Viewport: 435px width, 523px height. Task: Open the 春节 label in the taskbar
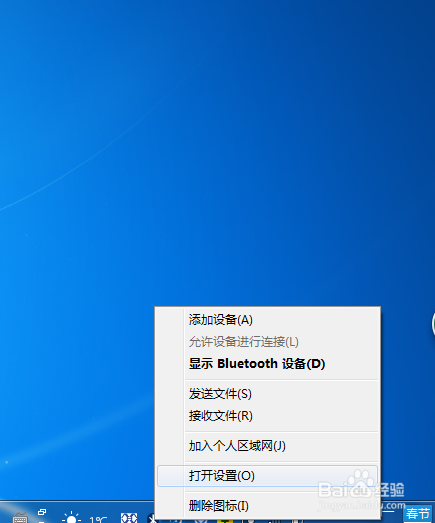418,515
